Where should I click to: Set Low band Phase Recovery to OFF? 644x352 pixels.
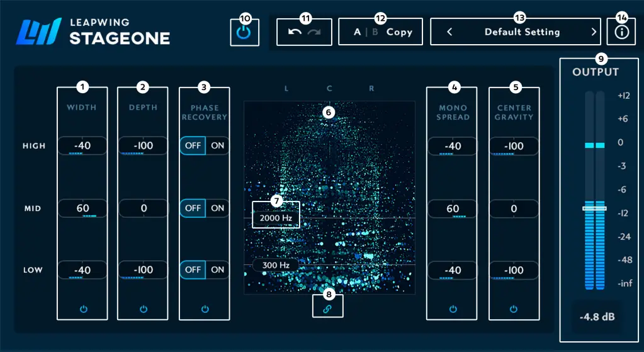193,270
